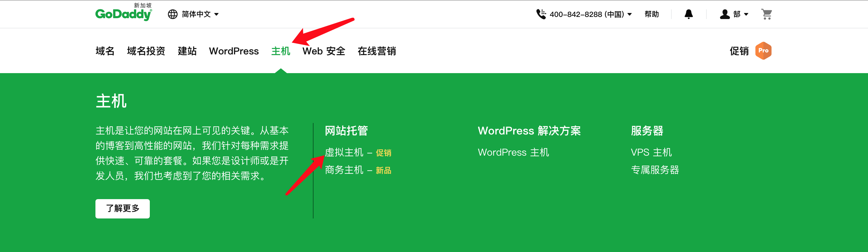Expand the account menu arrow next to 部

pyautogui.click(x=746, y=14)
